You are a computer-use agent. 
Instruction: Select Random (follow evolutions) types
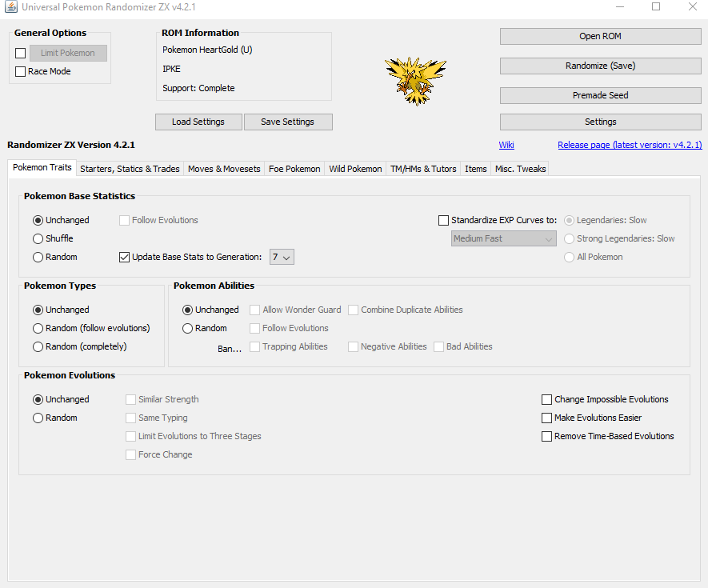[x=38, y=328]
